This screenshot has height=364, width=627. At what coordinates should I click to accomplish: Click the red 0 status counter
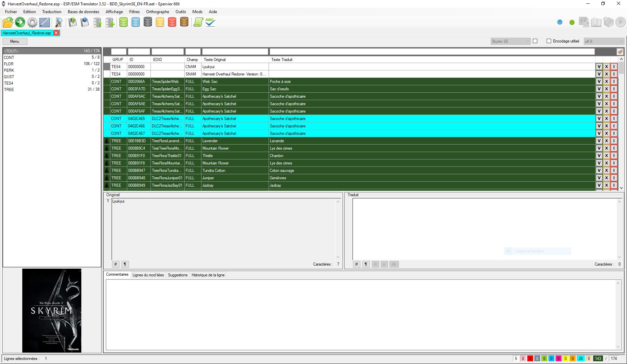[530, 358]
